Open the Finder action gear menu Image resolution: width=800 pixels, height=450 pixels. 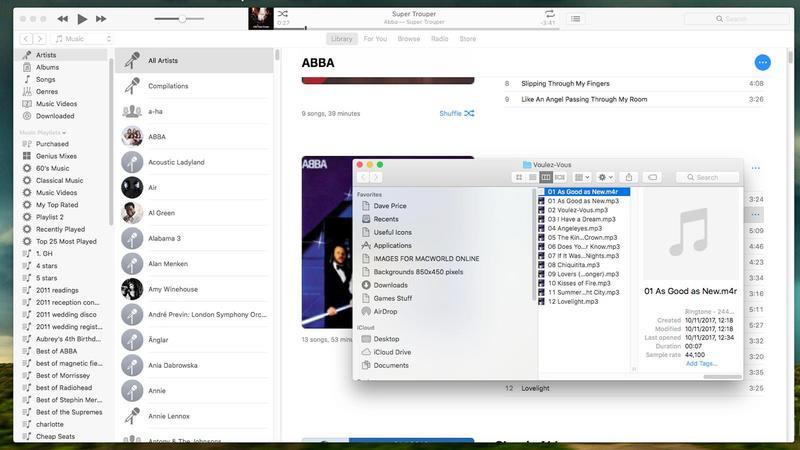(x=605, y=177)
